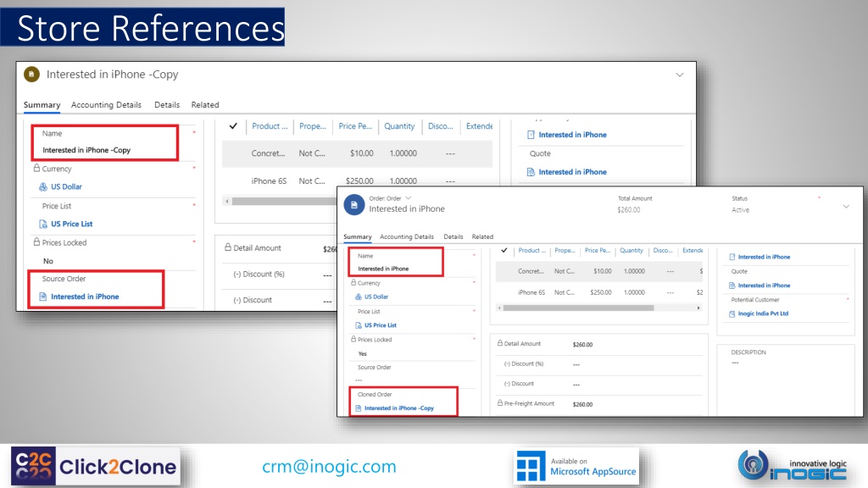
Task: Click opportunity icon in front window right panel
Action: pos(732,257)
